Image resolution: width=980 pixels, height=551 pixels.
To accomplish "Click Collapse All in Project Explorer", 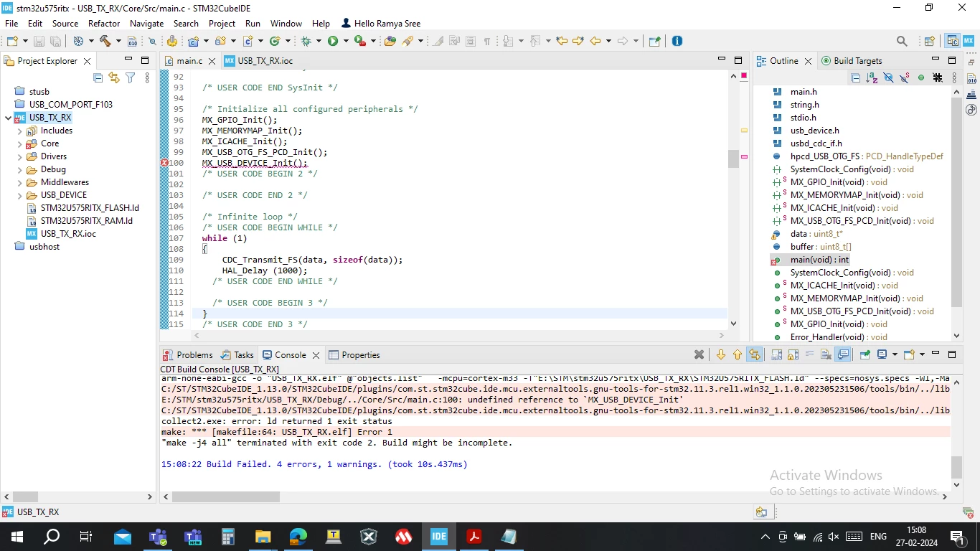I will (98, 77).
